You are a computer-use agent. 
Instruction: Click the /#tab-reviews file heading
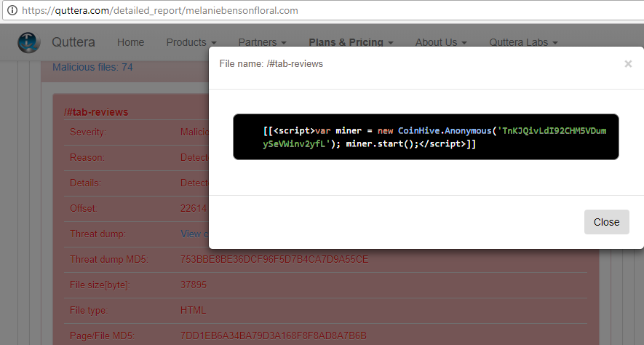point(96,112)
